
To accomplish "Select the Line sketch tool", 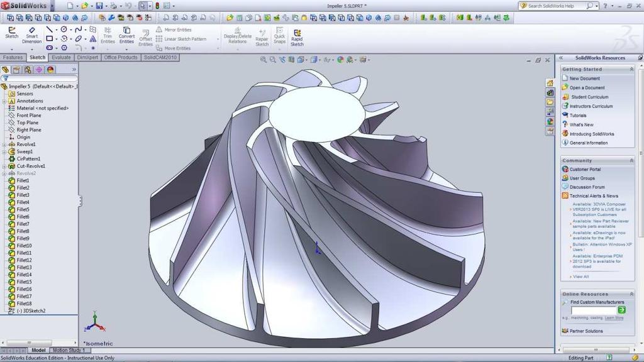I will (x=49, y=30).
